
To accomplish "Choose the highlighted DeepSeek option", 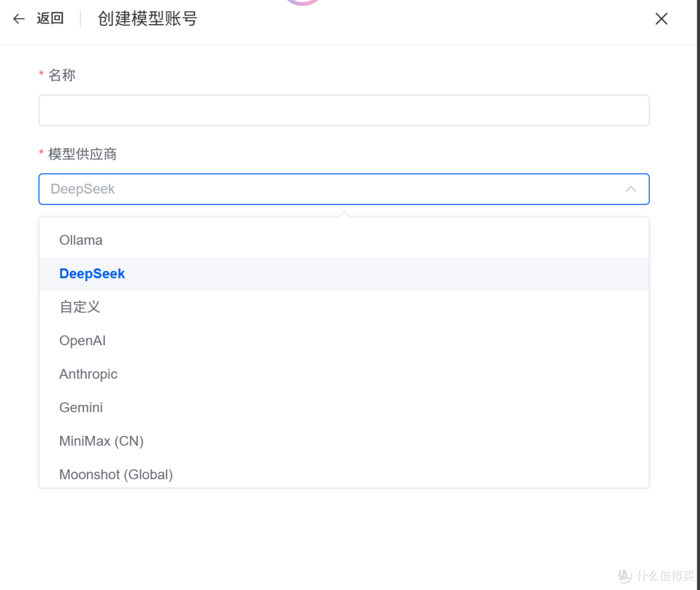I will 92,274.
